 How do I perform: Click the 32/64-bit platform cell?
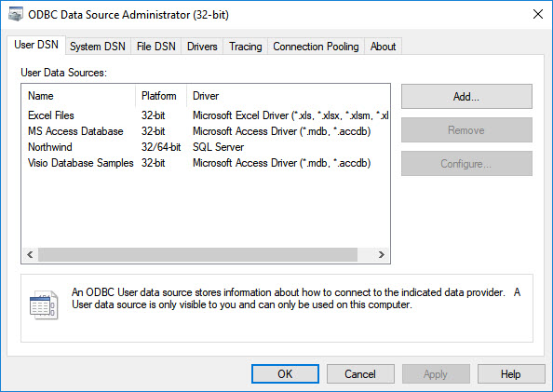click(161, 147)
